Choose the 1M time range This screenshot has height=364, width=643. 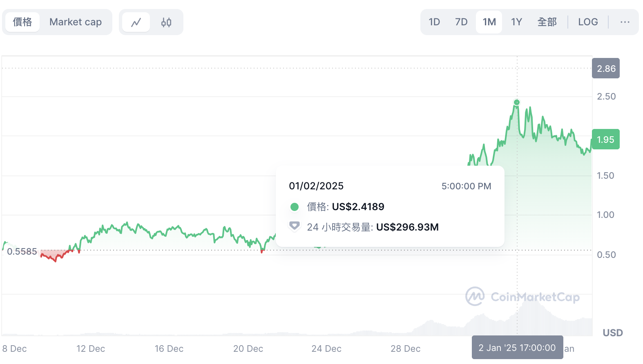[489, 22]
